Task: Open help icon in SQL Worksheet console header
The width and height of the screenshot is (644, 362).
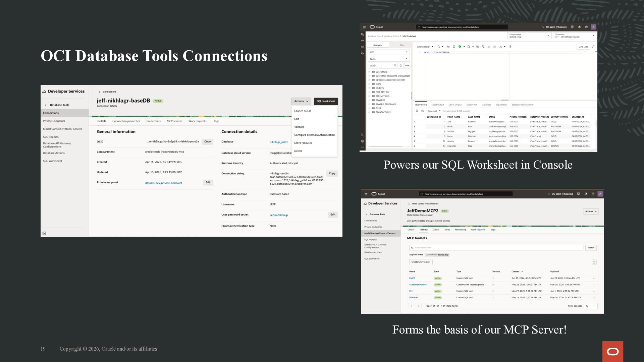Action: (586, 27)
